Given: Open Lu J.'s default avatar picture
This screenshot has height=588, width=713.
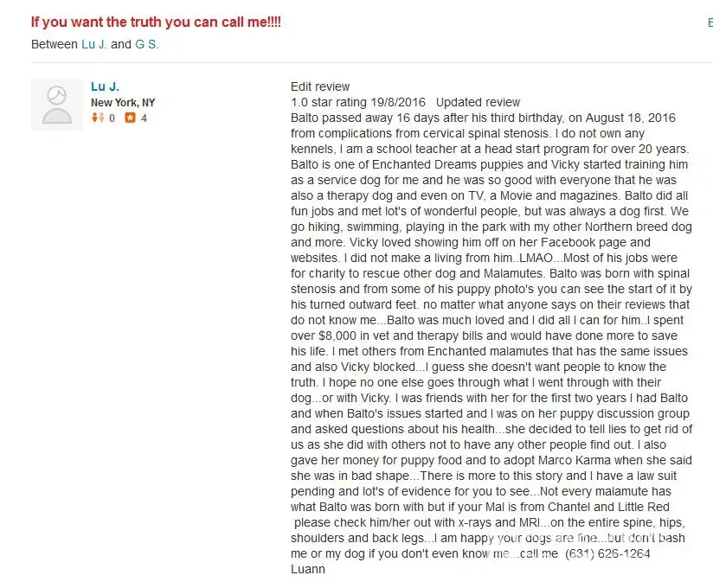Looking at the screenshot, I should [57, 104].
